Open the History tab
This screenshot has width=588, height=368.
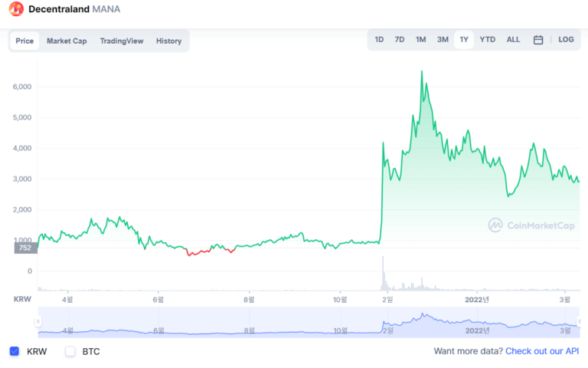pos(168,41)
